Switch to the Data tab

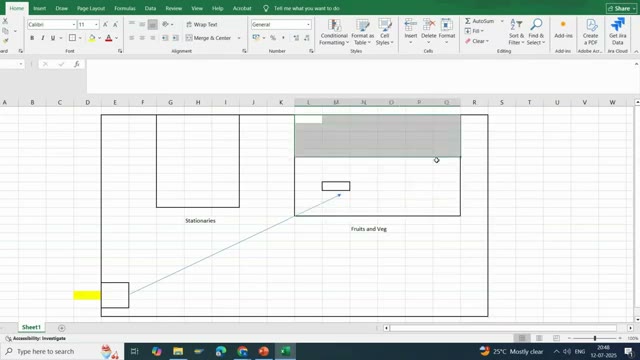150,8
